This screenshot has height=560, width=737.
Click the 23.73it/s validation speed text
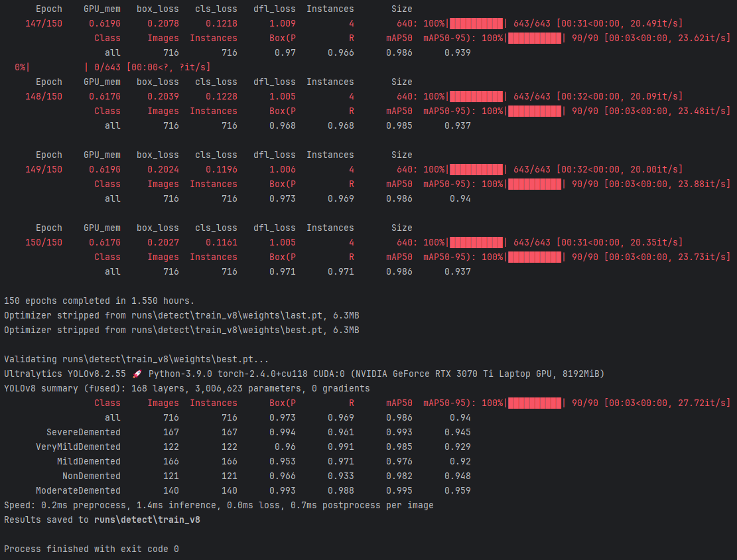[x=702, y=257]
